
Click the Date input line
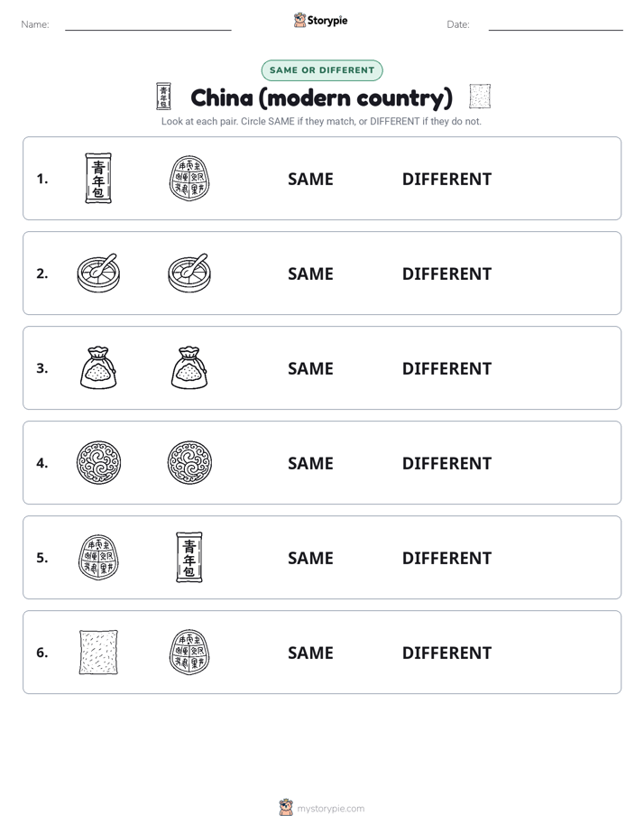pyautogui.click(x=556, y=25)
